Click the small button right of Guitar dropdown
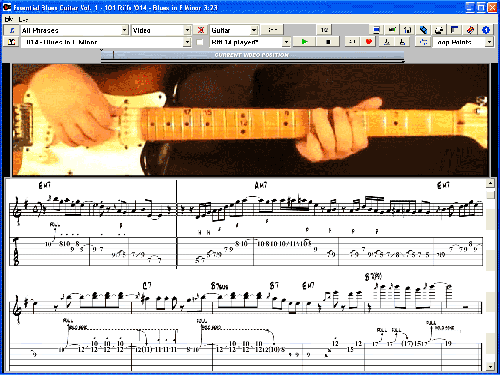 pyautogui.click(x=272, y=30)
